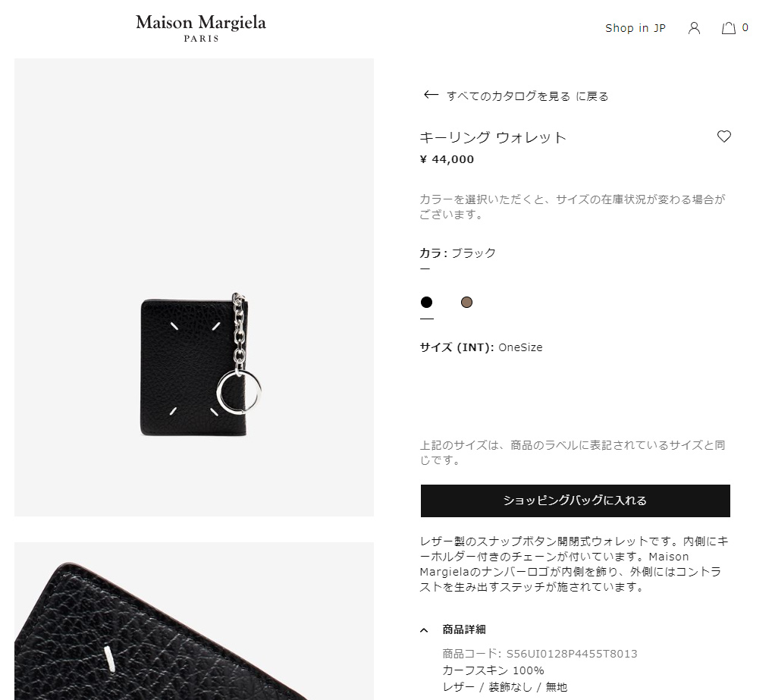Screen dimensions: 772x700
Task: Click the cart item count number
Action: tap(745, 27)
